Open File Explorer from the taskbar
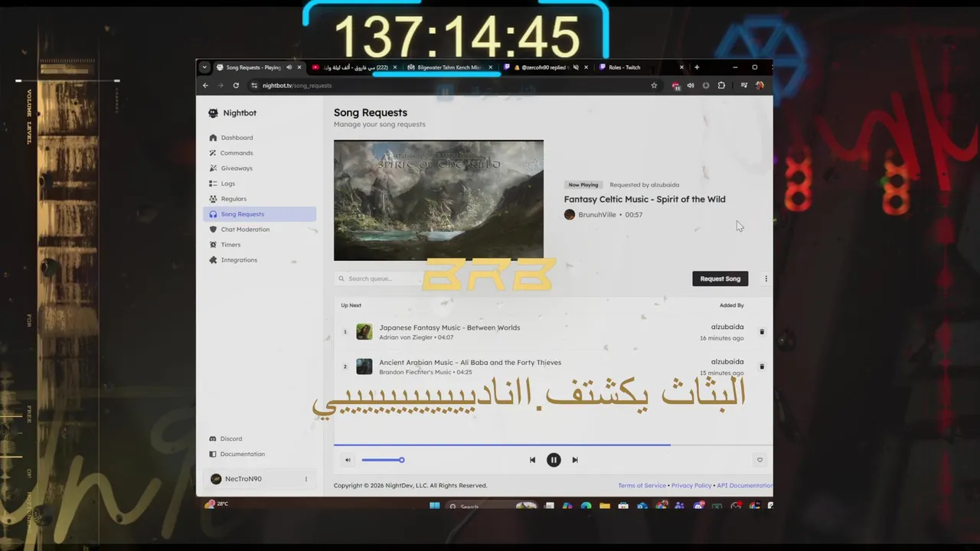Screen dimensions: 980x551 click(605, 506)
